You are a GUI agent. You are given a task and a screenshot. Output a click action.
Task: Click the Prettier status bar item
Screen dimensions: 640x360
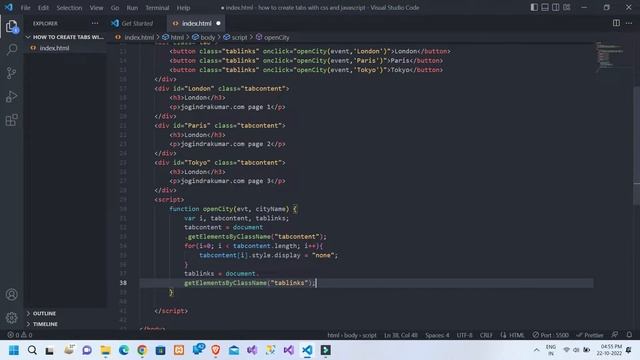tap(589, 335)
